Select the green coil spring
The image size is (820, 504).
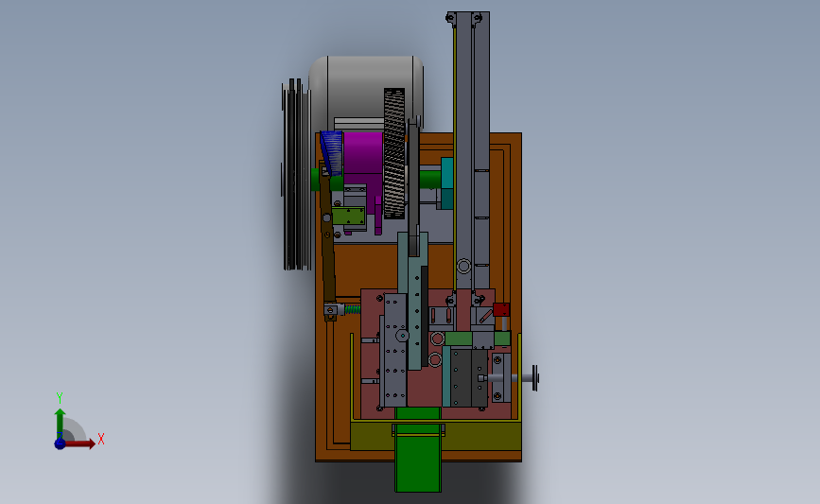pos(353,309)
